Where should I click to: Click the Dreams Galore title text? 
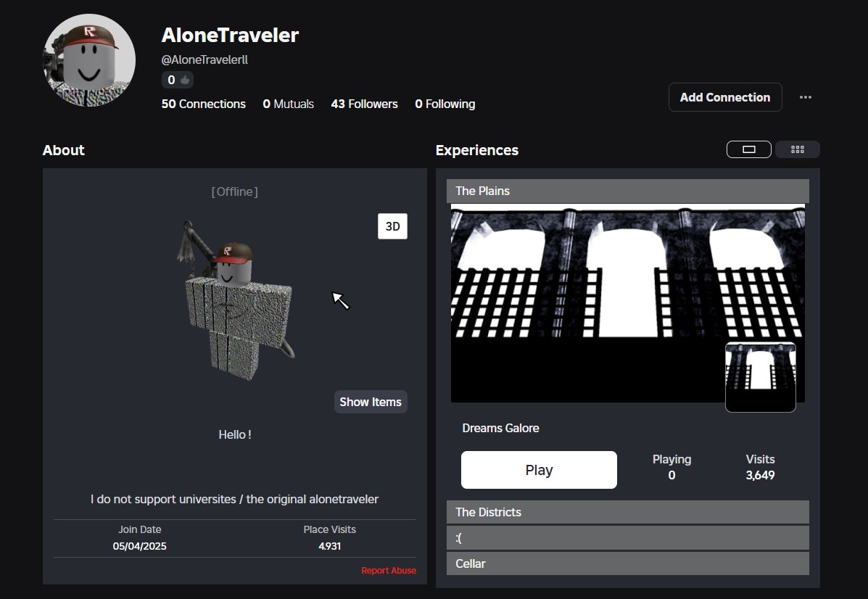point(500,428)
